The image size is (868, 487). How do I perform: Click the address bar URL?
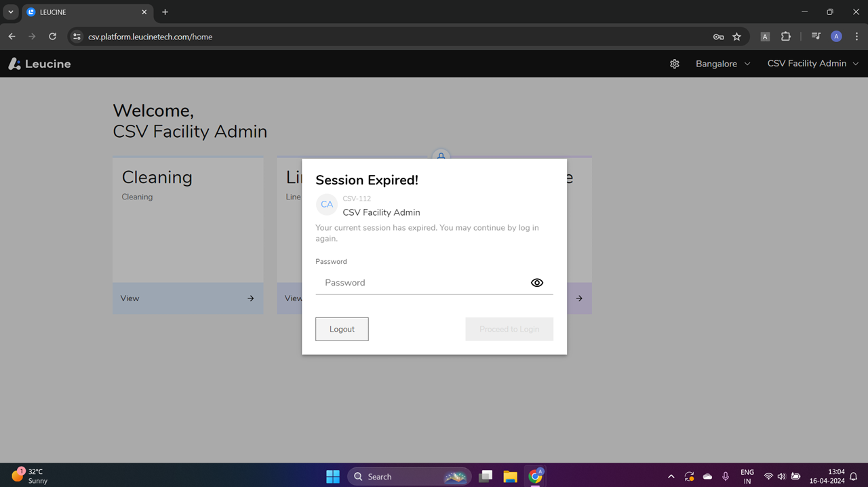click(150, 37)
